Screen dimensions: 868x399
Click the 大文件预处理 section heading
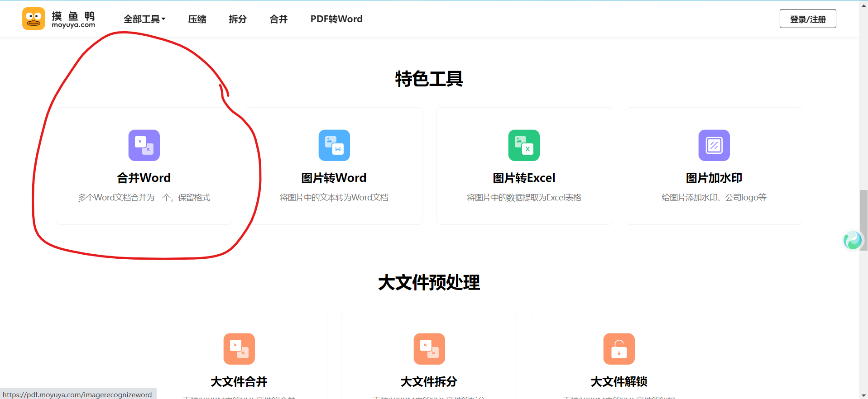(x=429, y=282)
